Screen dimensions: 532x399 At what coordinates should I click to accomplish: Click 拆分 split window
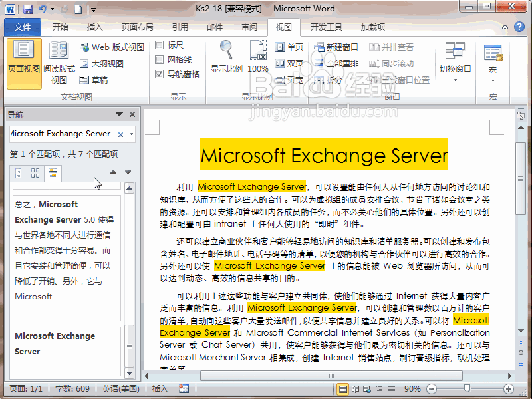328,80
